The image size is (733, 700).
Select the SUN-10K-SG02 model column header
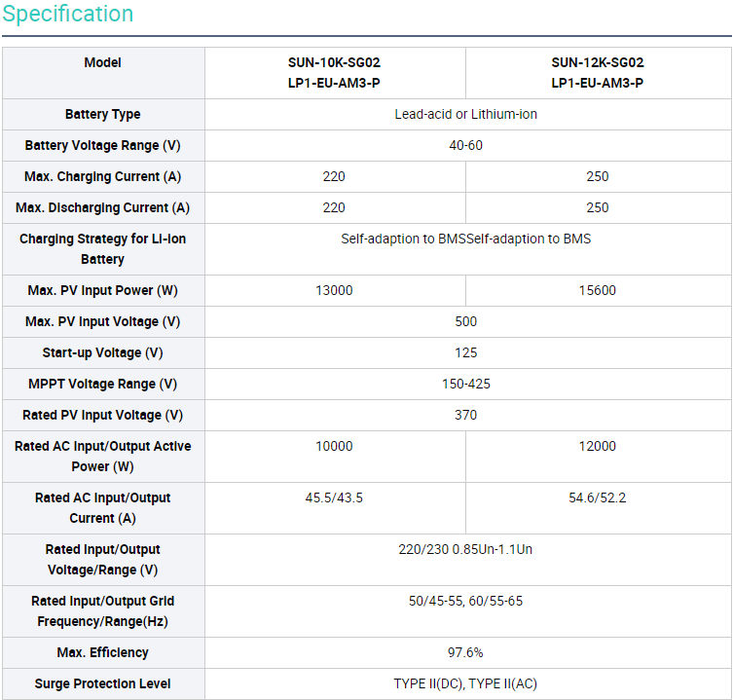[x=334, y=73]
